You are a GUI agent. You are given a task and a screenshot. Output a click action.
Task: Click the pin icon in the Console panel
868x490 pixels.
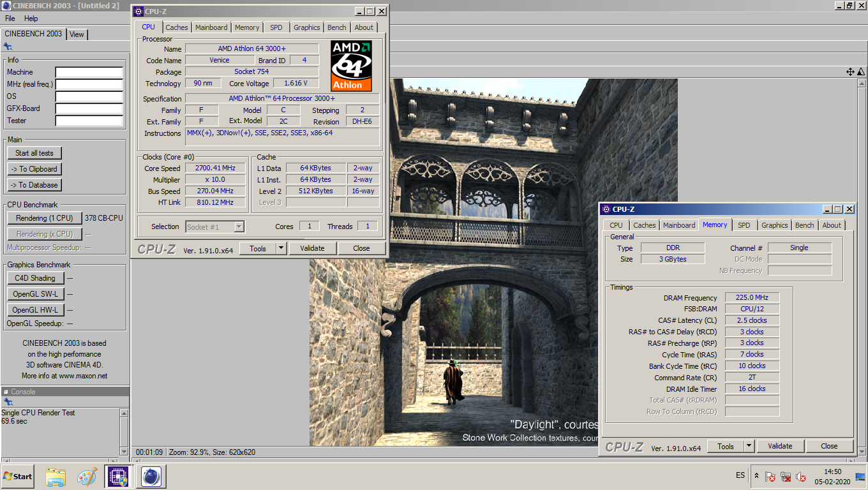tap(8, 402)
